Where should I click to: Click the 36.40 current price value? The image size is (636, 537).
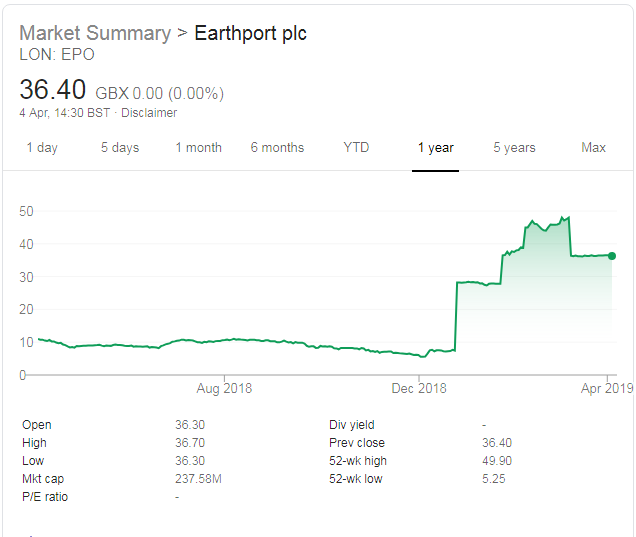click(x=53, y=91)
